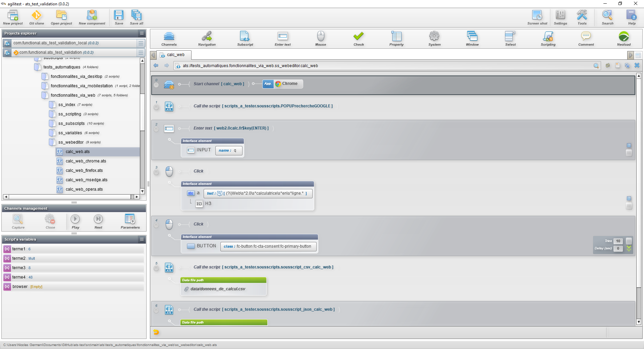Close the current channel
Viewport: 644px width, 349px height.
pyautogui.click(x=50, y=221)
